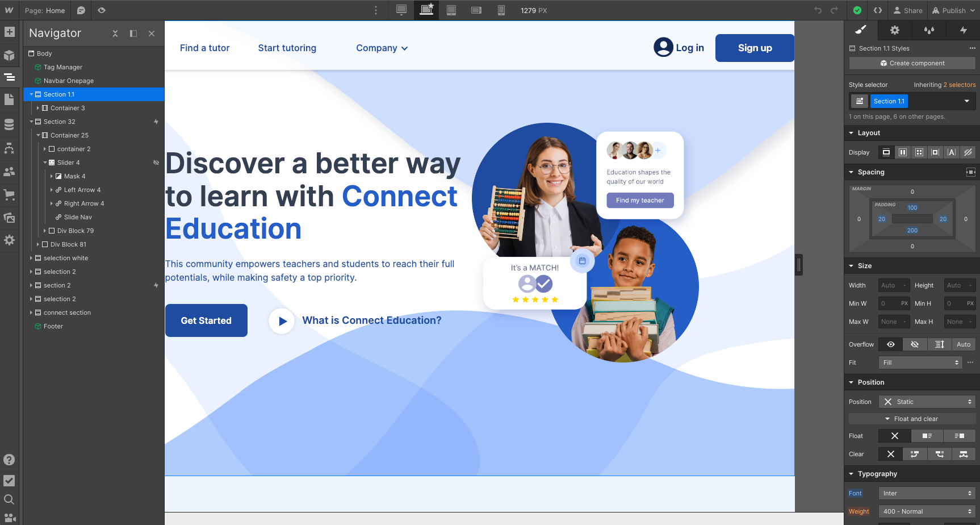Open the Search magnifier in sidebar

point(9,499)
